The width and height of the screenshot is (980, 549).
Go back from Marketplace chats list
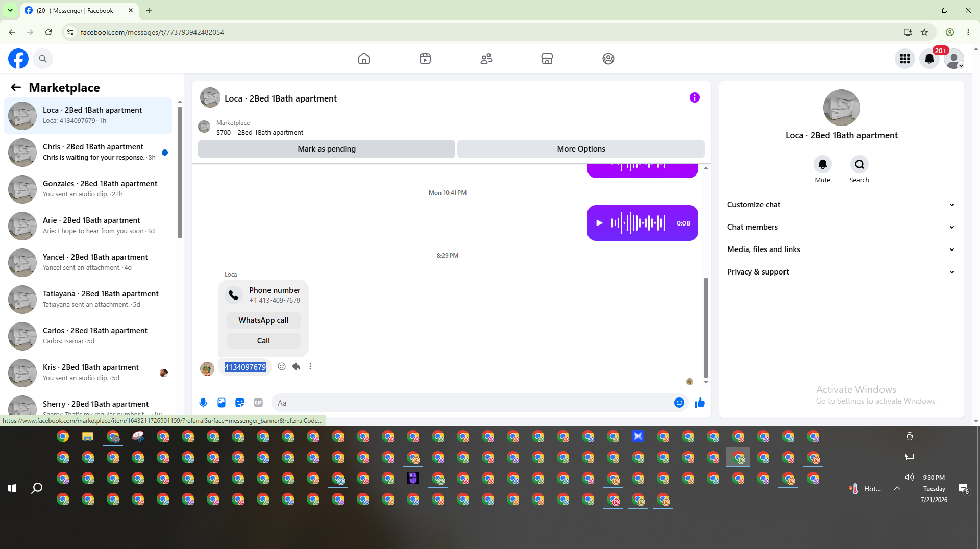tap(16, 87)
